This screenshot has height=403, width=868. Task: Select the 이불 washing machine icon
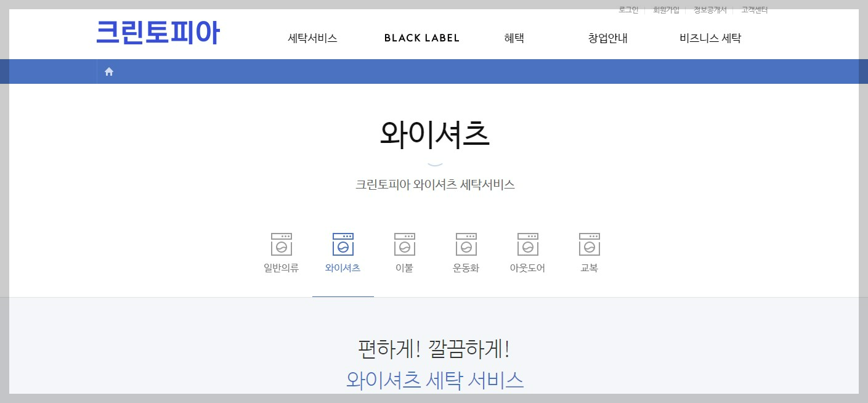405,244
